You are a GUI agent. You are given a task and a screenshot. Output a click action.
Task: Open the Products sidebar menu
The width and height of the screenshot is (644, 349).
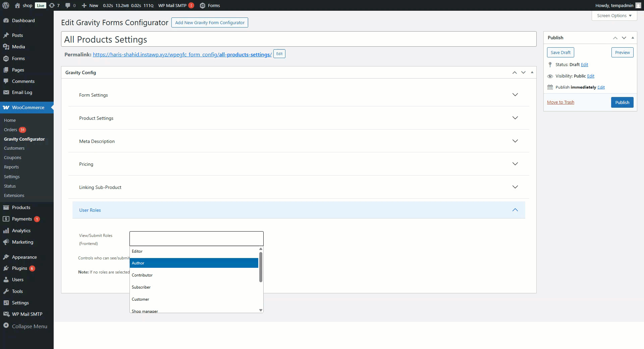(21, 207)
